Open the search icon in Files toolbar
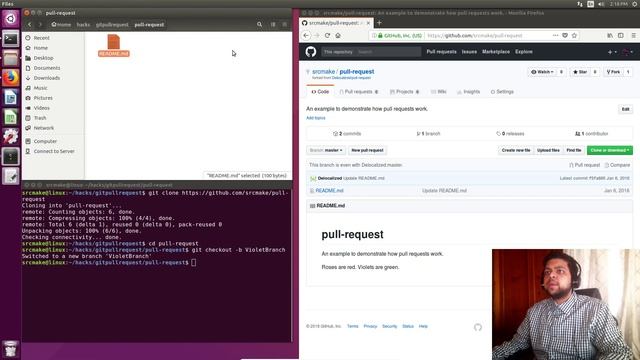 click(260, 24)
